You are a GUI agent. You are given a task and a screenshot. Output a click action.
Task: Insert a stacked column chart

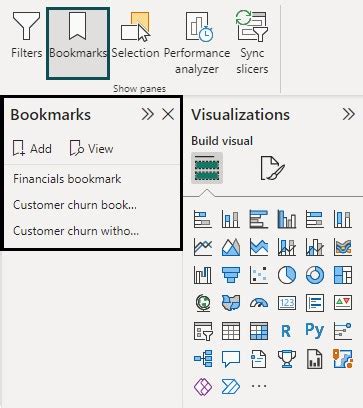click(231, 219)
